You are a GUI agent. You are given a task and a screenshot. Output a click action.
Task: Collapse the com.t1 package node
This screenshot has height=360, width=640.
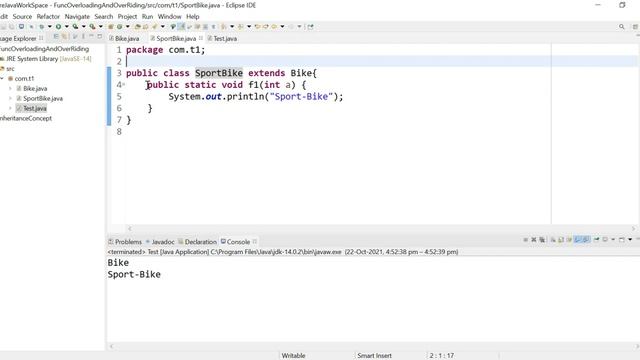pos(2,78)
